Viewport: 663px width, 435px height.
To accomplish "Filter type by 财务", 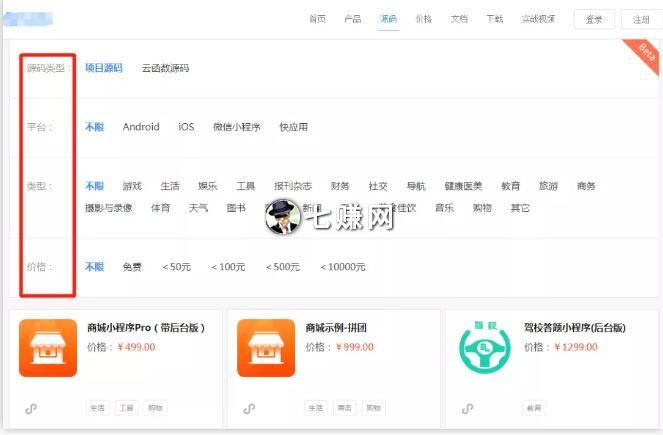I will tap(340, 186).
